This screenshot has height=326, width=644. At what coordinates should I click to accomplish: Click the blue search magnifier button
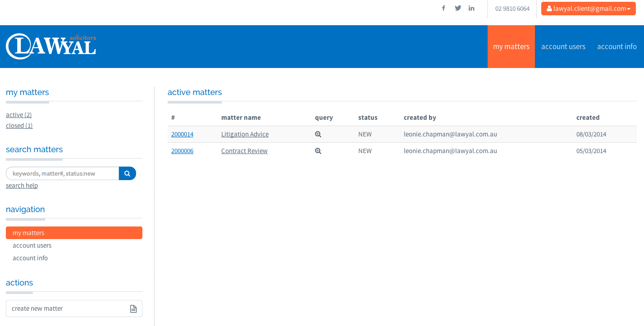(x=128, y=173)
